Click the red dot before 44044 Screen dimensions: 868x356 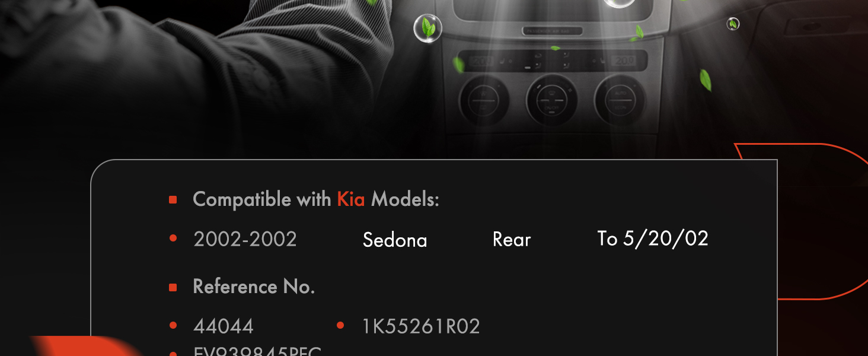click(173, 325)
